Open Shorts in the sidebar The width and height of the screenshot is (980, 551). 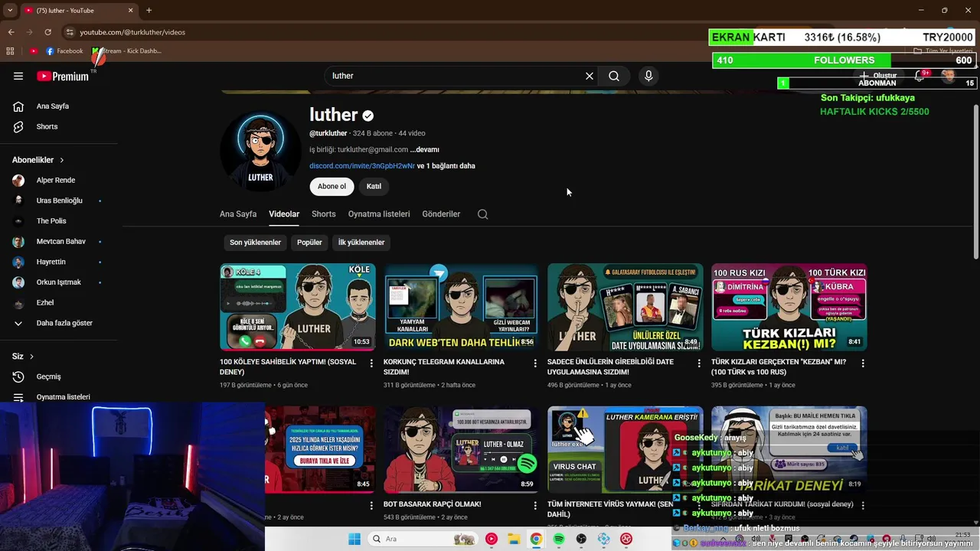(x=47, y=126)
